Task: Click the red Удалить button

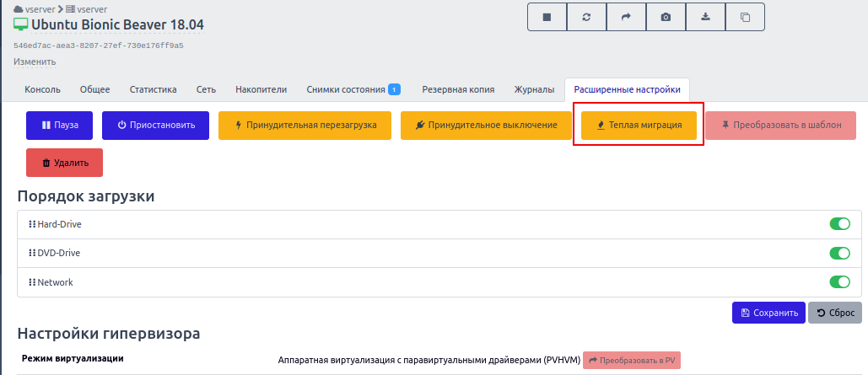Action: 64,163
